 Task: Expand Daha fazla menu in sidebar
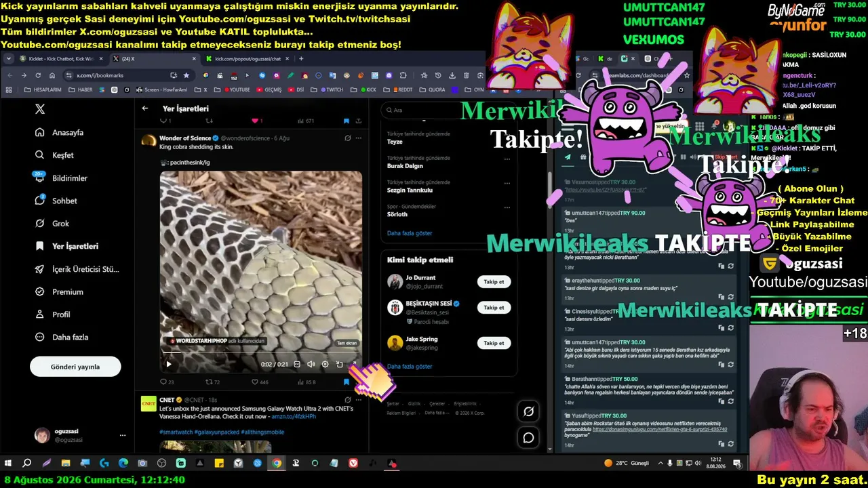[62, 338]
